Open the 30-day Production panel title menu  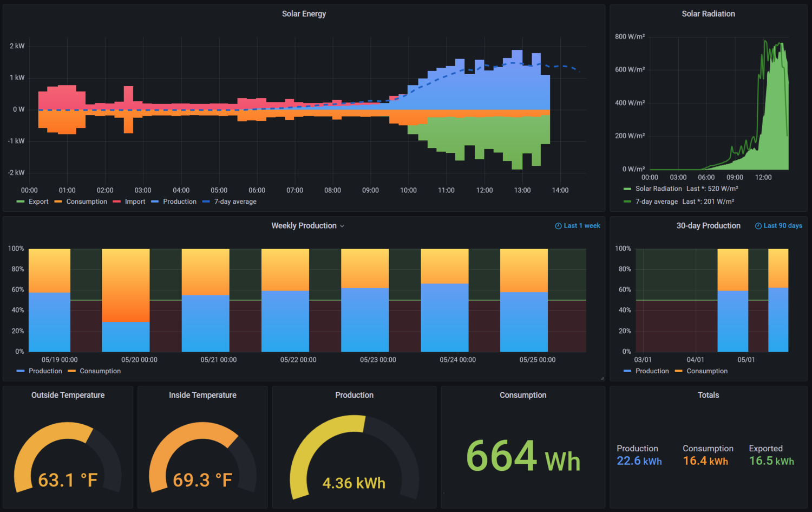coord(708,226)
